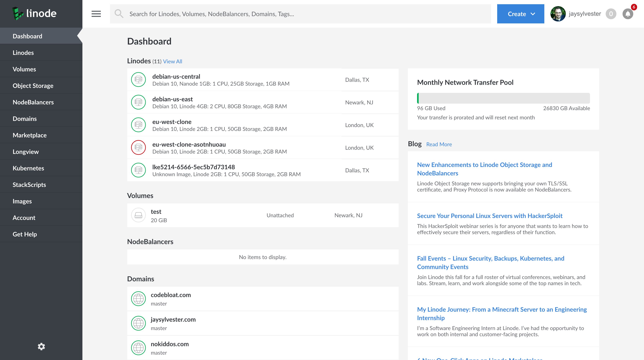Click View All linodes link
This screenshot has width=644, height=360.
coord(172,61)
